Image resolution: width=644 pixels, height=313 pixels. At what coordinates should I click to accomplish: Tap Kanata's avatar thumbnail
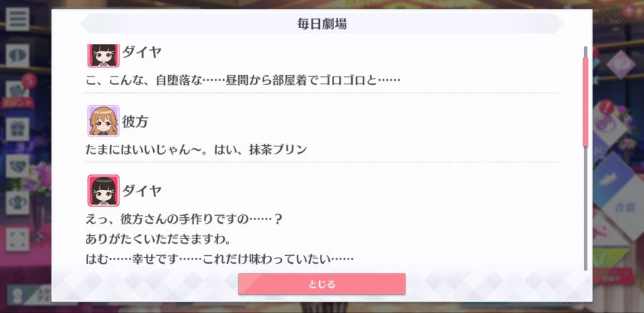pyautogui.click(x=103, y=121)
